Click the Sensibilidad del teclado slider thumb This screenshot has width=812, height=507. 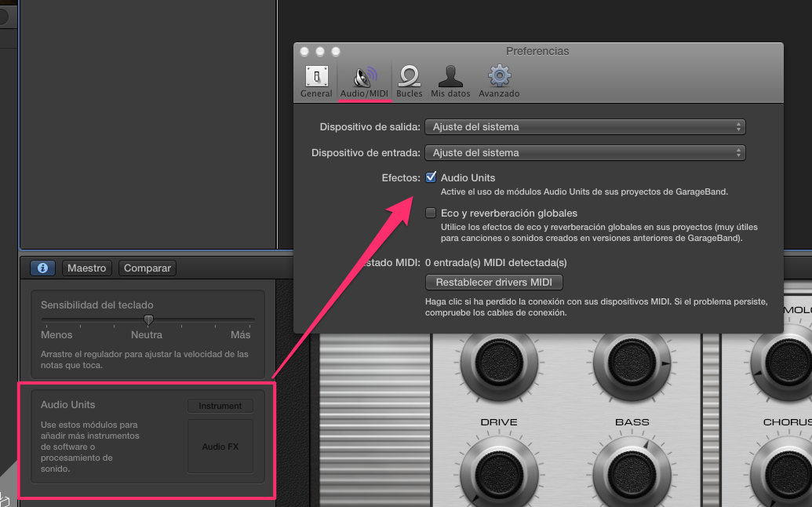coord(148,319)
